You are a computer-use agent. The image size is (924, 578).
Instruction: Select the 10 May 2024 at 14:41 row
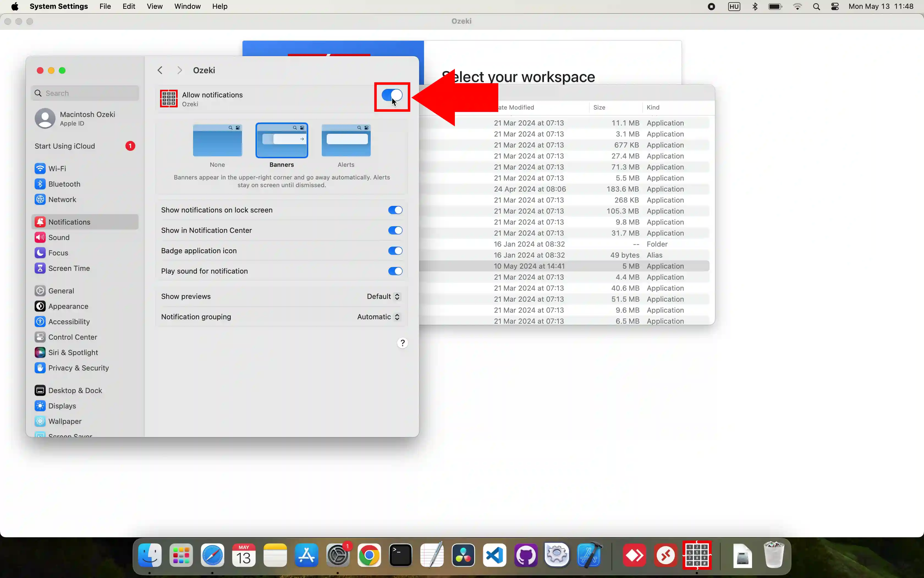pos(564,266)
